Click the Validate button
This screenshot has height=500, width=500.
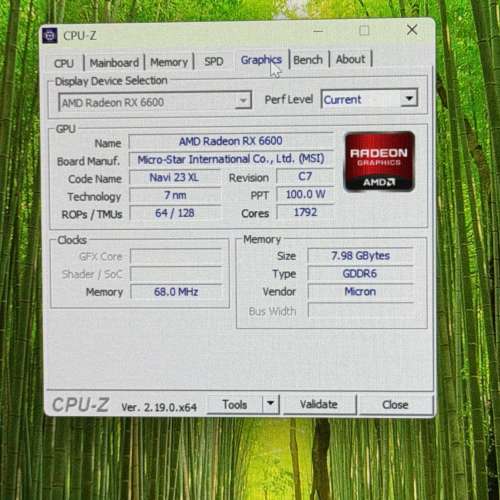(x=319, y=404)
